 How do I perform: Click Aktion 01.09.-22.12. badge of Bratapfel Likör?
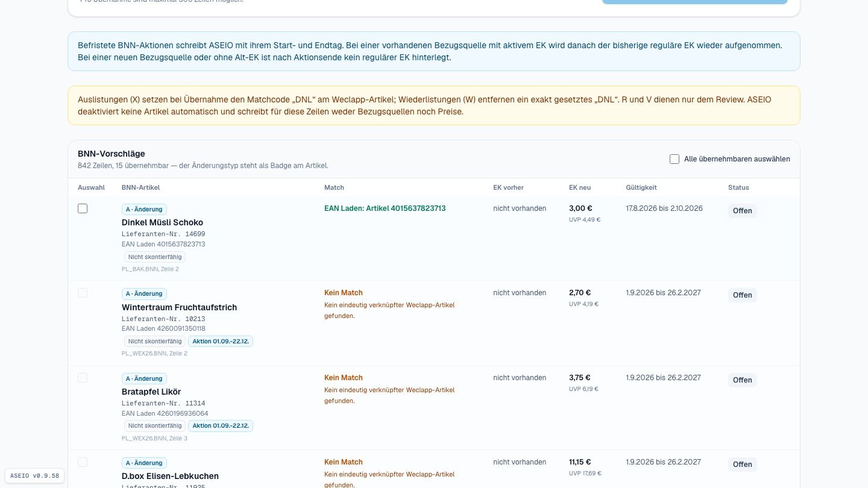tap(221, 425)
